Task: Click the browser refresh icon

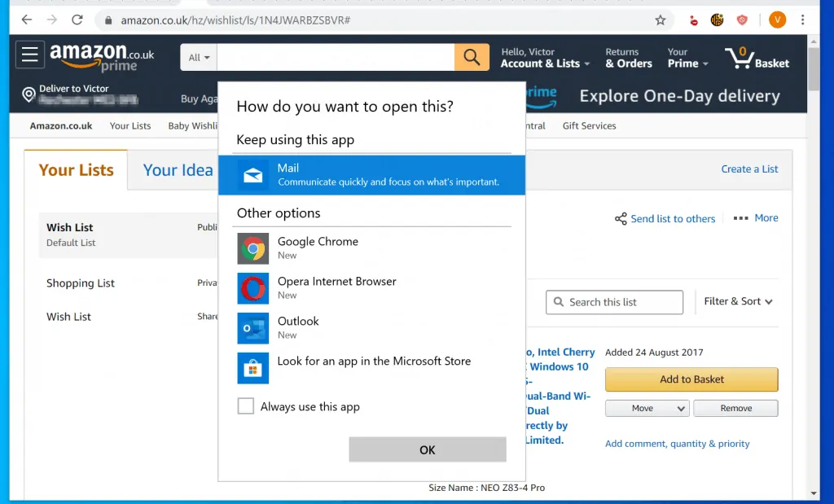Action: point(77,20)
